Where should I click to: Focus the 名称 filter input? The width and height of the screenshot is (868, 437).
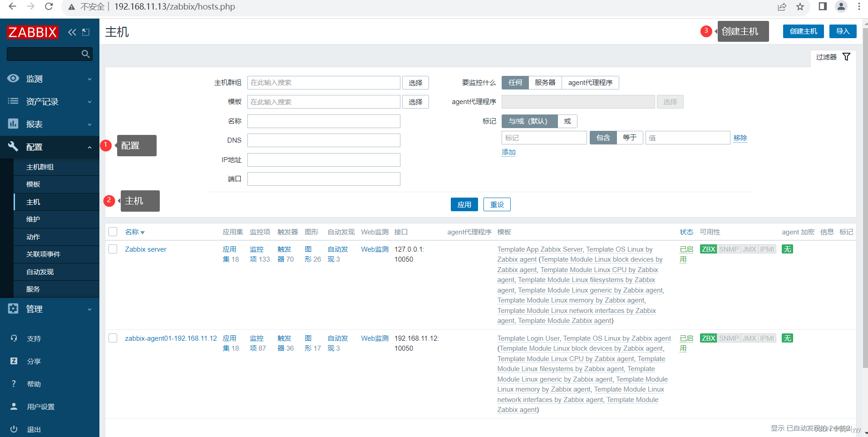click(x=324, y=121)
